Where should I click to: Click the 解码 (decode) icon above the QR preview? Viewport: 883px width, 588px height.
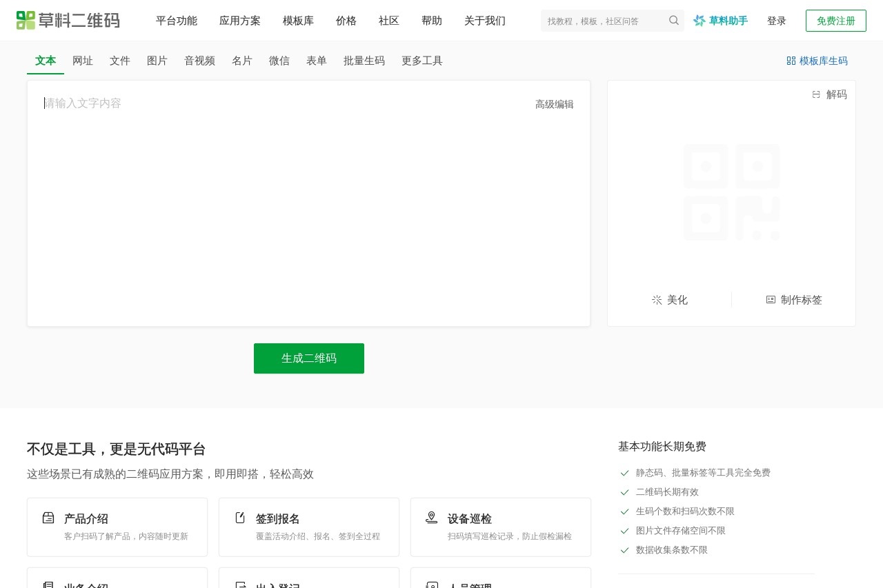tap(816, 94)
